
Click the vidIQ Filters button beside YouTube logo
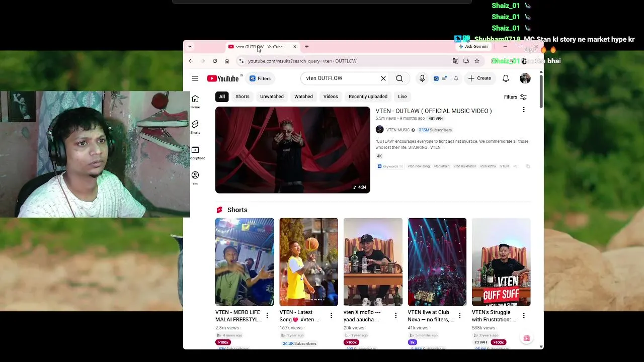pyautogui.click(x=260, y=78)
